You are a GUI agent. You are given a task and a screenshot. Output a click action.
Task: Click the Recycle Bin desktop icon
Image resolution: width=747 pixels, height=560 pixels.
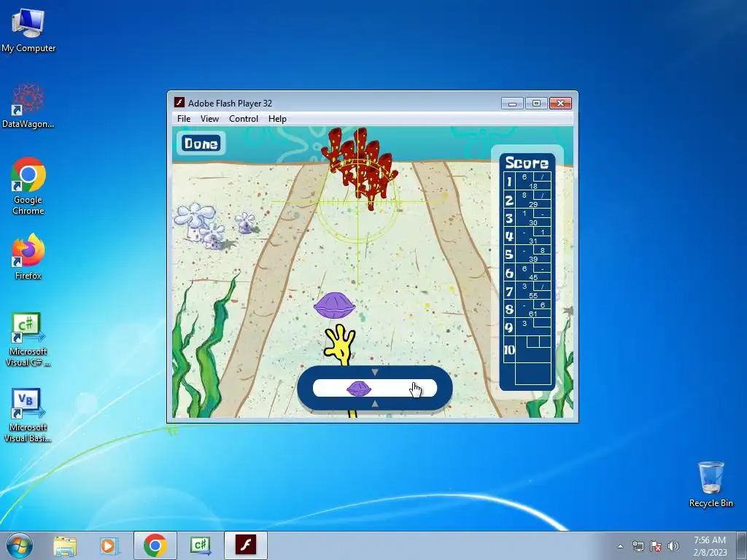click(x=711, y=484)
